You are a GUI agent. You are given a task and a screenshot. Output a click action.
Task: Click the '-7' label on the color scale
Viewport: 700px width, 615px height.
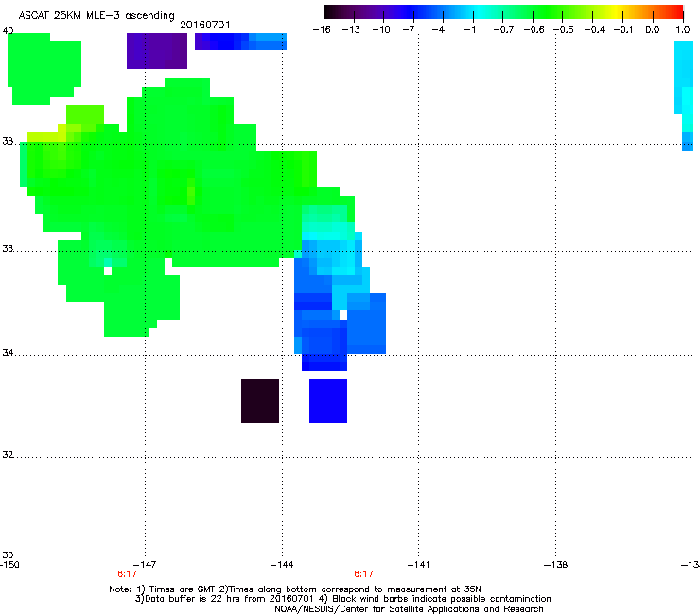click(408, 30)
